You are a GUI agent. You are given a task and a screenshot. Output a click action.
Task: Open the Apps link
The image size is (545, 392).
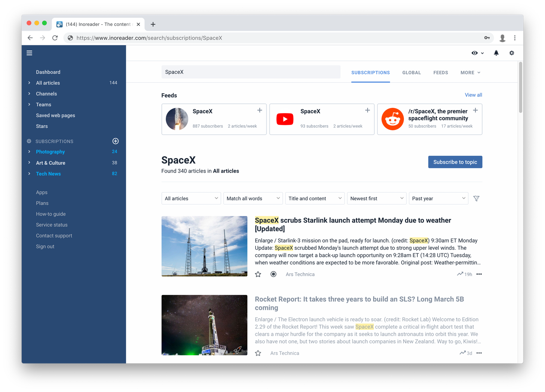tap(42, 192)
